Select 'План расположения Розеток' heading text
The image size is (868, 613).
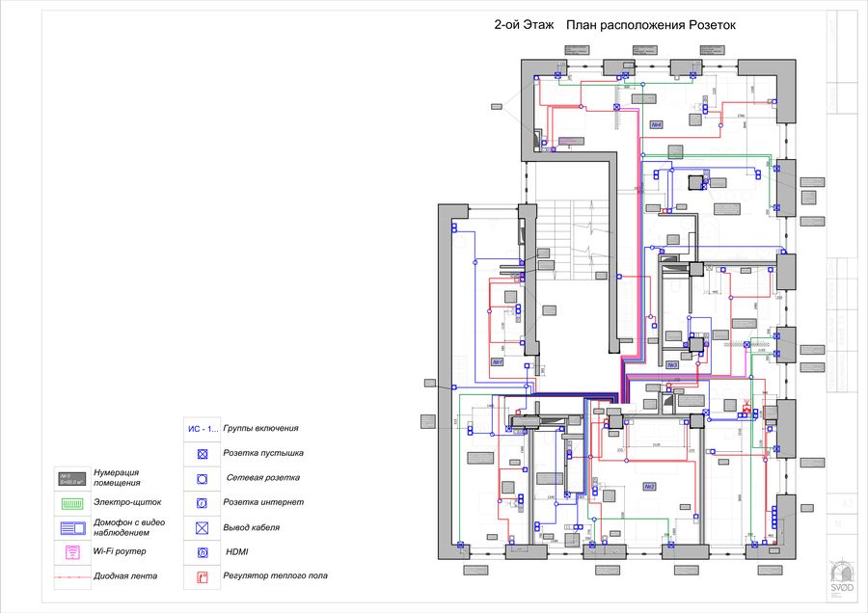[x=651, y=27]
